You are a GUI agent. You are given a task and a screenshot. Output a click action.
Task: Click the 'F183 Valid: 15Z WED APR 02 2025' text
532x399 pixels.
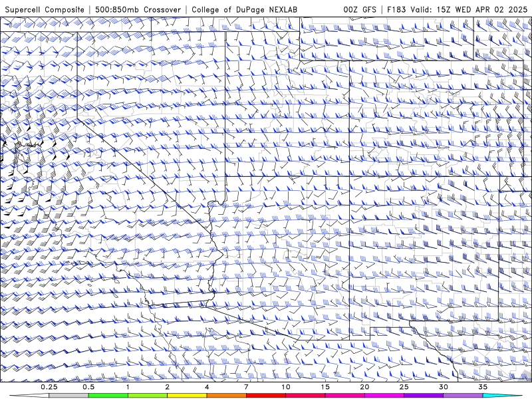pyautogui.click(x=457, y=9)
